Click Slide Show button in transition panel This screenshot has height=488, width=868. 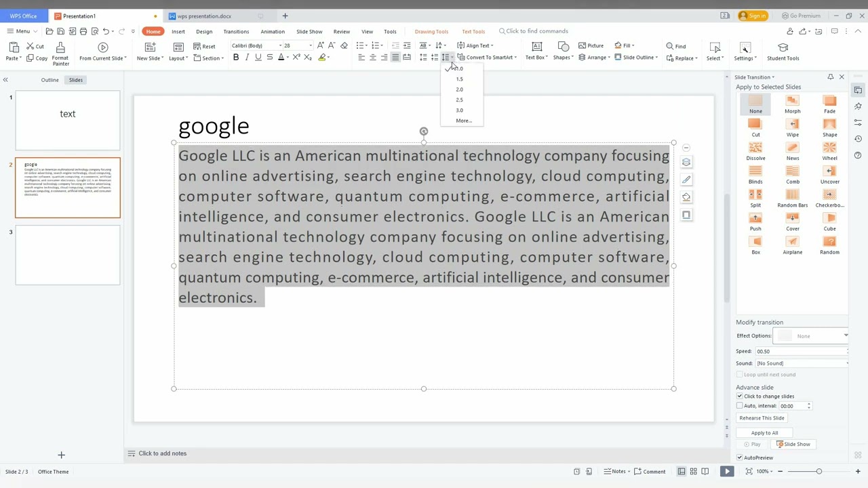point(793,445)
